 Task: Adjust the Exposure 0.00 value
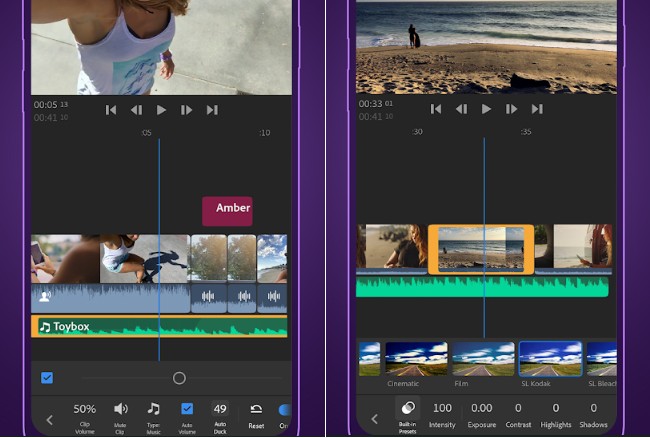(x=482, y=415)
